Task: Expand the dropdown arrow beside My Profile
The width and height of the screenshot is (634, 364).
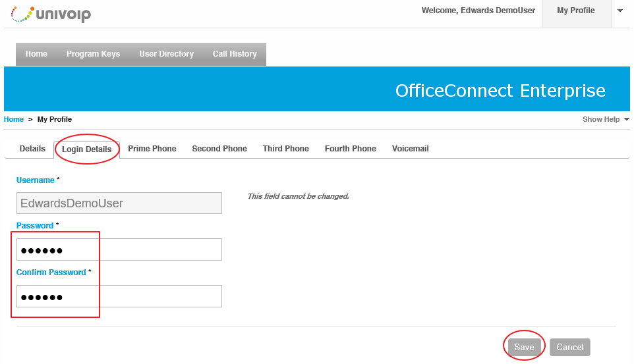Action: 620,11
